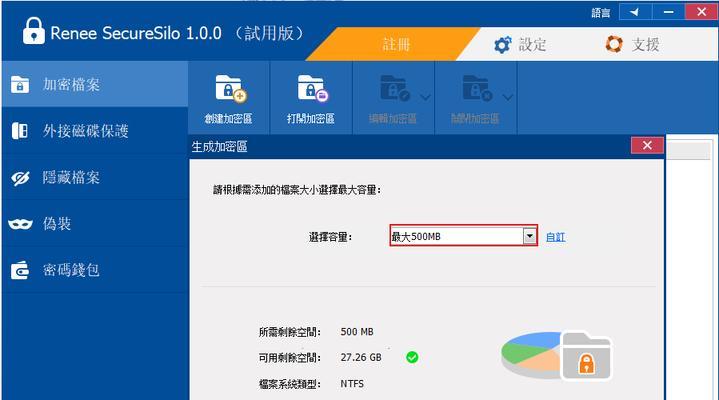Minimize the Renee SecureSilo window
This screenshot has width=719, height=400.
point(669,12)
